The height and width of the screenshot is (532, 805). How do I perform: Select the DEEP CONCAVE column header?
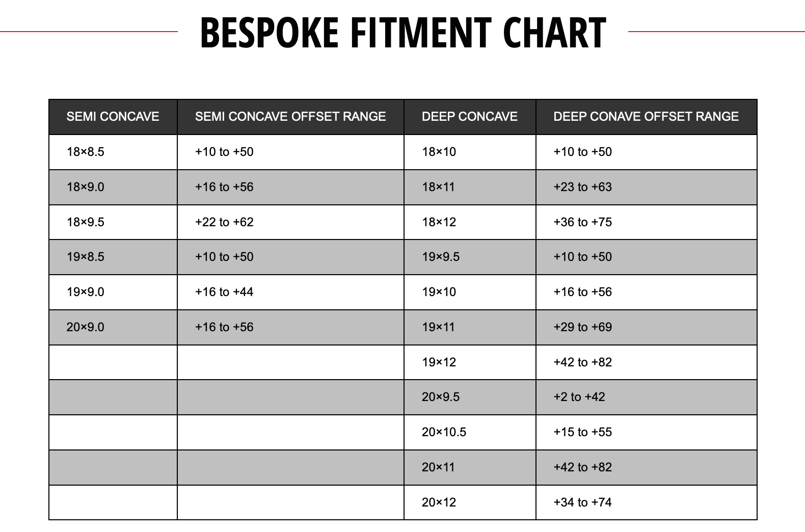pyautogui.click(x=469, y=117)
